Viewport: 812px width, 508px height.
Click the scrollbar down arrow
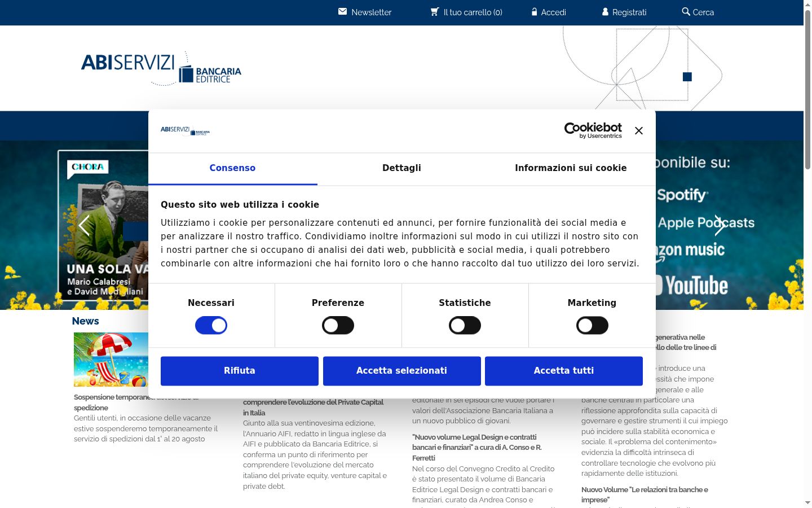(x=807, y=503)
